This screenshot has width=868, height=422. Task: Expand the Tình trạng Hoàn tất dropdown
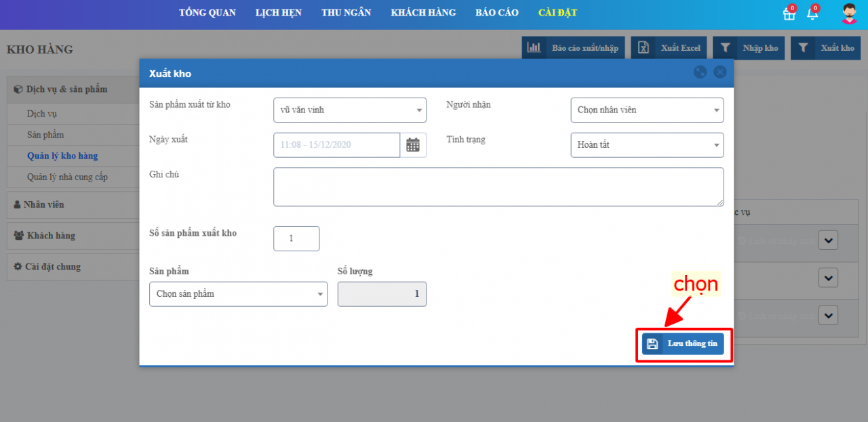point(647,145)
